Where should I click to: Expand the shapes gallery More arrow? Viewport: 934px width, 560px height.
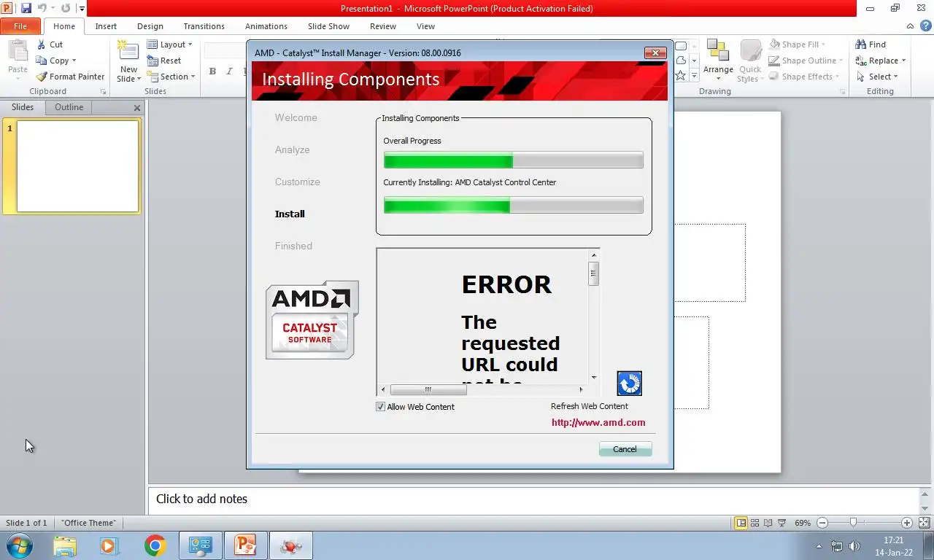[x=694, y=76]
